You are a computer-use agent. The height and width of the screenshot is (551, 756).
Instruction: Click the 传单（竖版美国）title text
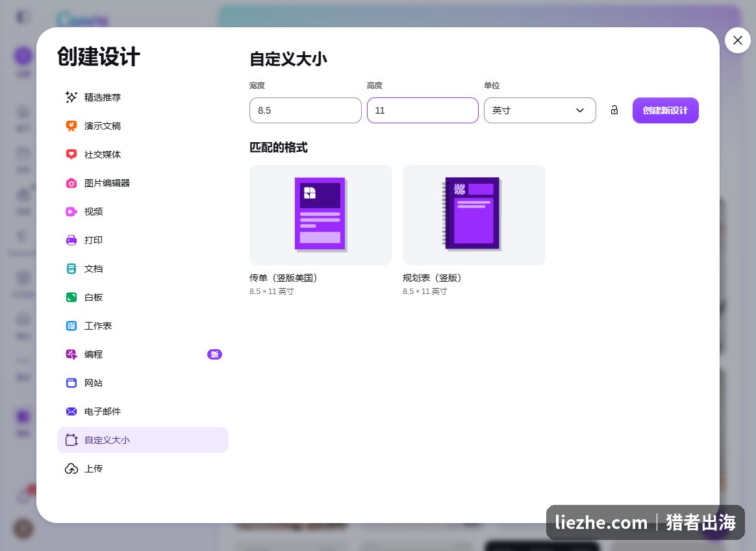[283, 278]
